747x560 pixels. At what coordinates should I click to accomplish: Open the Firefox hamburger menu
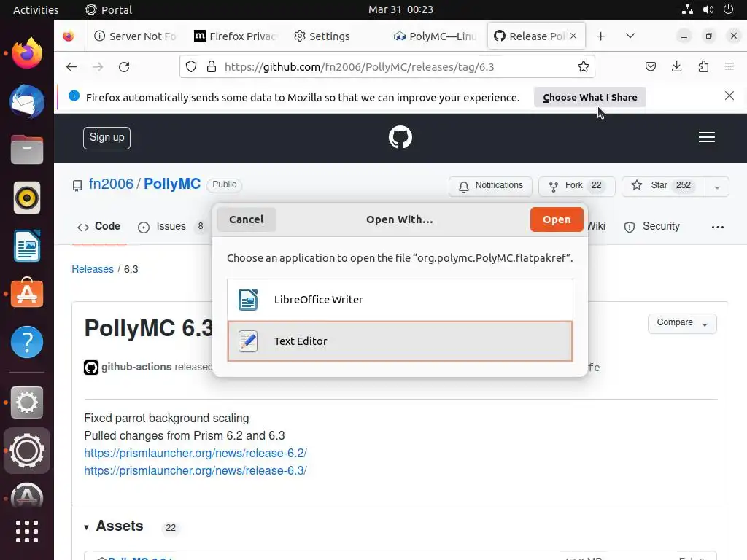pyautogui.click(x=729, y=66)
